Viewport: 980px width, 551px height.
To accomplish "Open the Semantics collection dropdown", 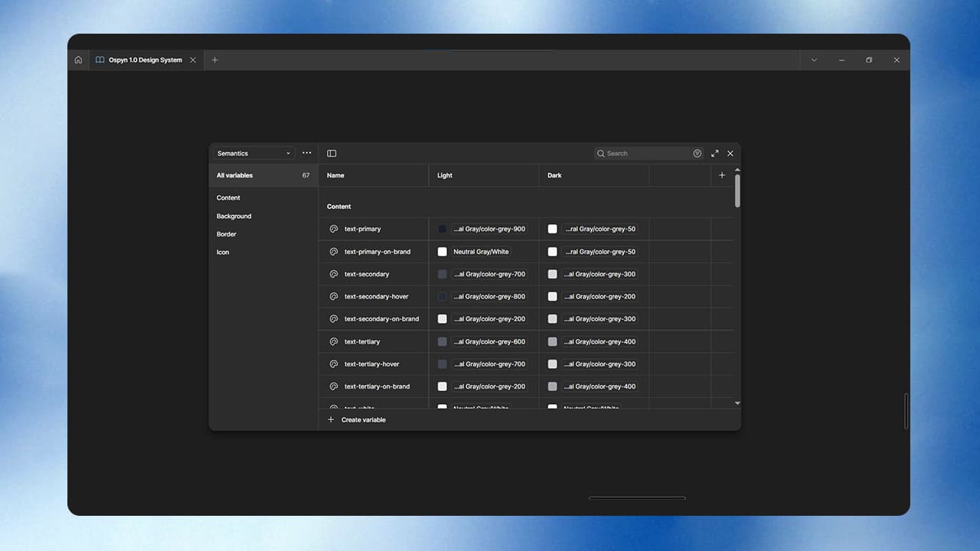I will (253, 153).
